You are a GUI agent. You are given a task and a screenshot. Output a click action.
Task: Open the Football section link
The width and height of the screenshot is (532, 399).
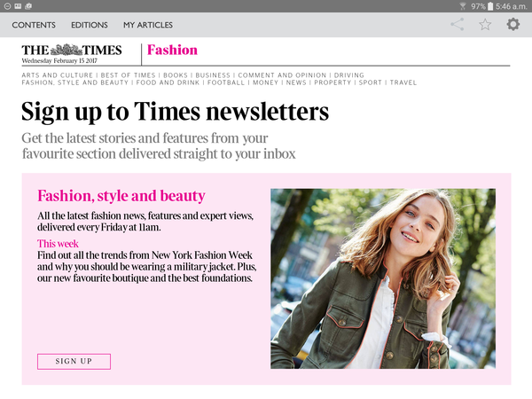click(x=225, y=82)
